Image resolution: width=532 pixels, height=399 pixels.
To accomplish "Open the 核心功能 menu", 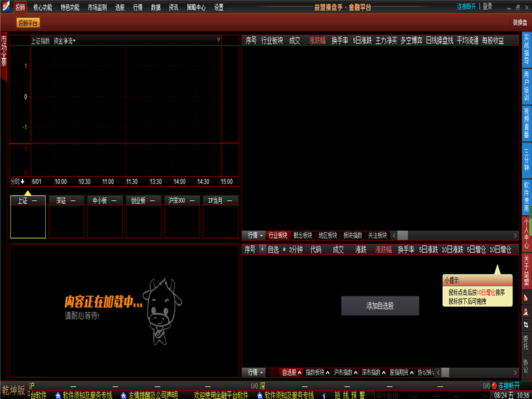I will [x=43, y=7].
